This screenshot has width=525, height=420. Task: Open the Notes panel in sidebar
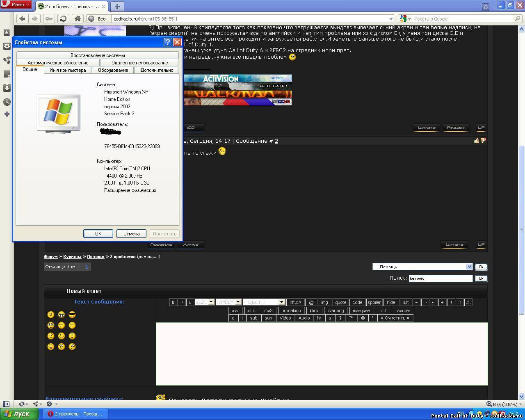7,74
